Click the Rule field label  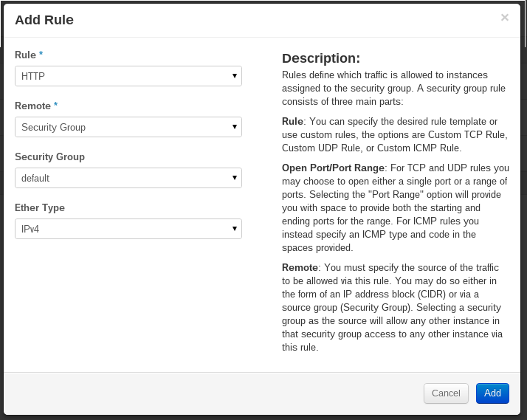25,55
